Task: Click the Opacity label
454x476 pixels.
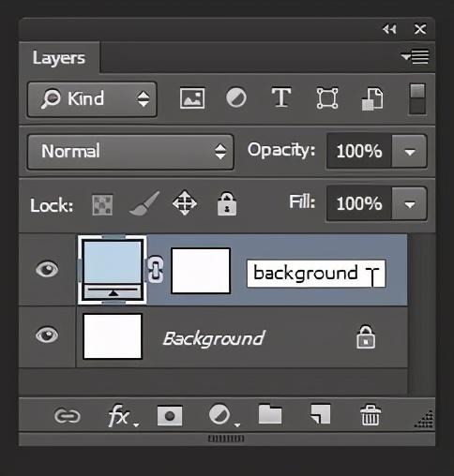Action: coord(281,150)
